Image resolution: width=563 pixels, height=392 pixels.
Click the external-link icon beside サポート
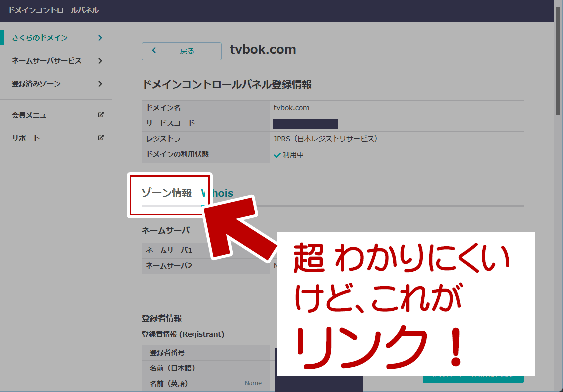tap(101, 138)
